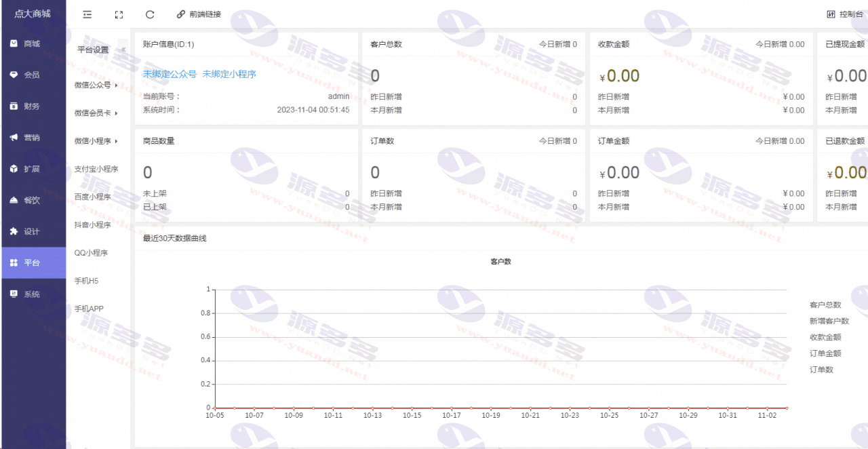Click the 商品数量 card title
The height and width of the screenshot is (449, 868).
pos(159,141)
